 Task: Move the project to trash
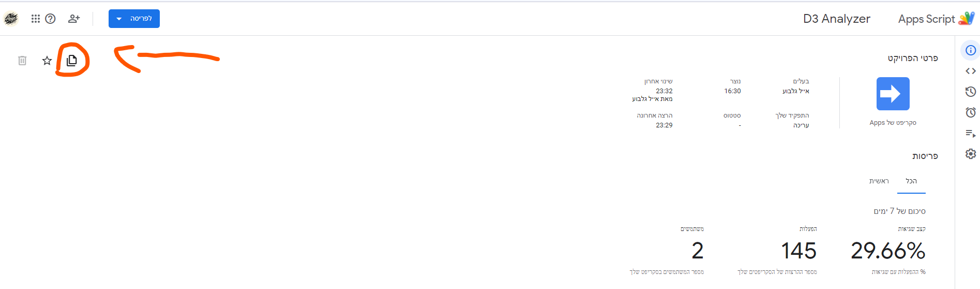[22, 61]
